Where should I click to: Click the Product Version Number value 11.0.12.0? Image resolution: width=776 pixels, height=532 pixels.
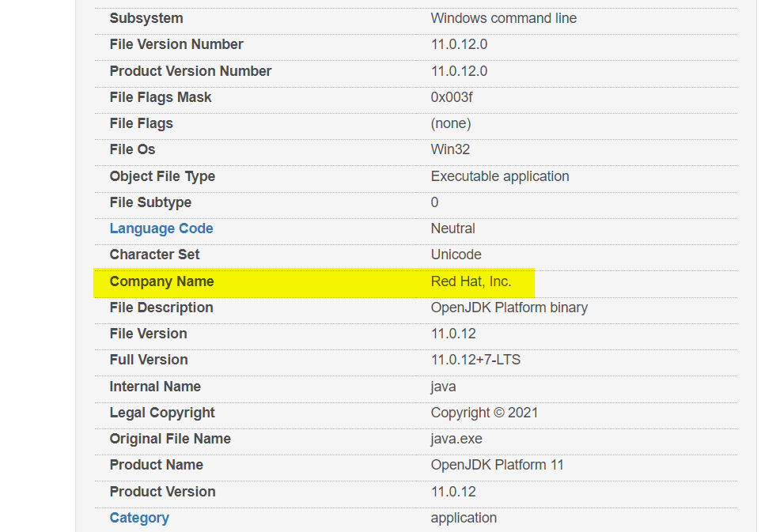459,71
